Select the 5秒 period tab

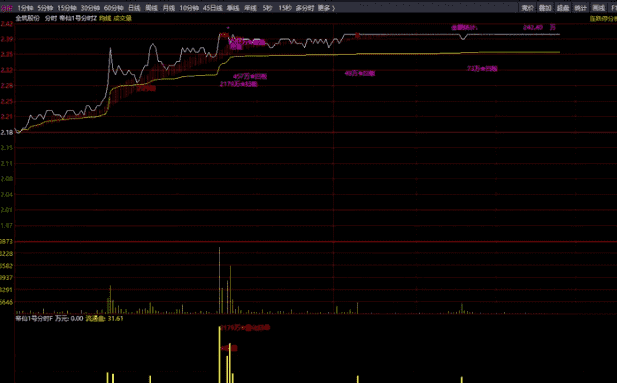(268, 8)
